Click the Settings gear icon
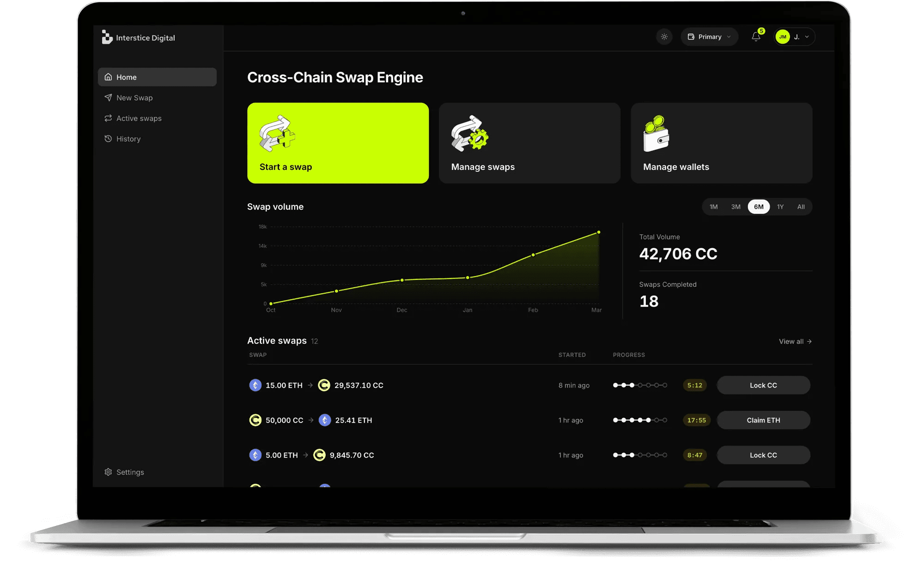The image size is (924, 562). (x=108, y=472)
